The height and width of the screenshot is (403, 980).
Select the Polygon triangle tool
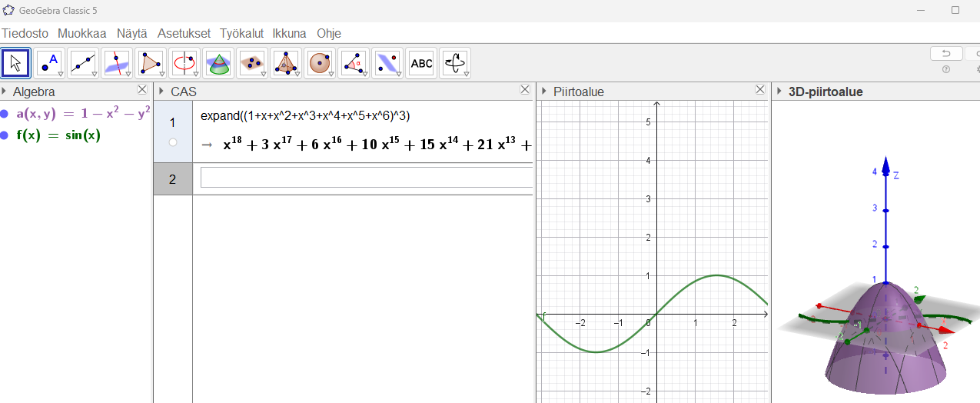click(151, 63)
